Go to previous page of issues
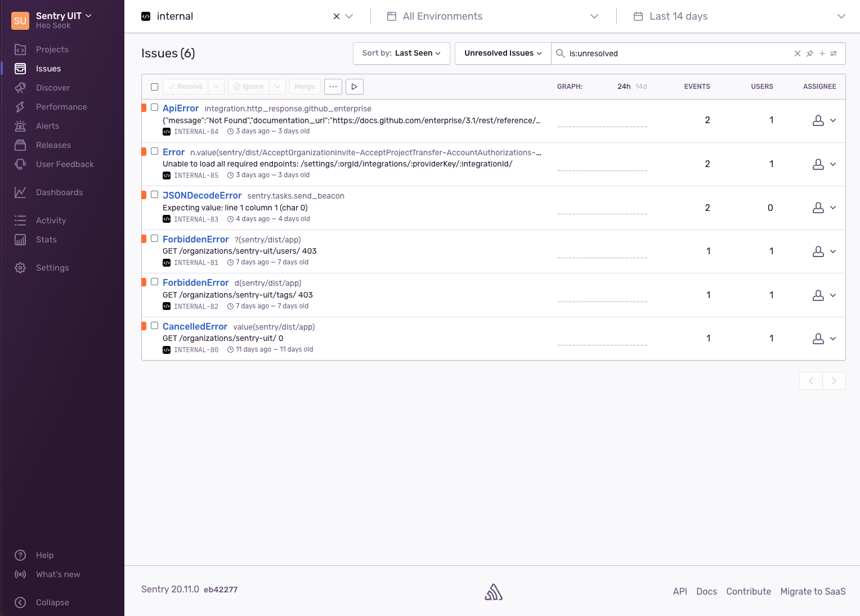Viewport: 860px width, 616px height. [811, 381]
